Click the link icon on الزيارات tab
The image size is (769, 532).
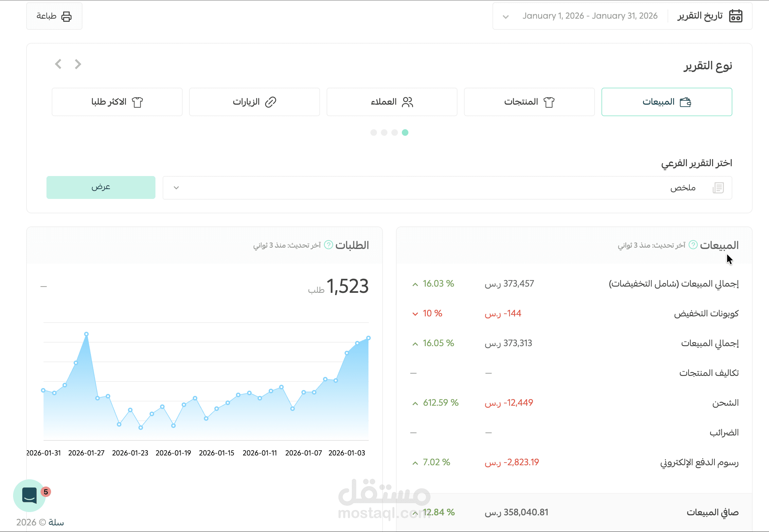(x=270, y=102)
